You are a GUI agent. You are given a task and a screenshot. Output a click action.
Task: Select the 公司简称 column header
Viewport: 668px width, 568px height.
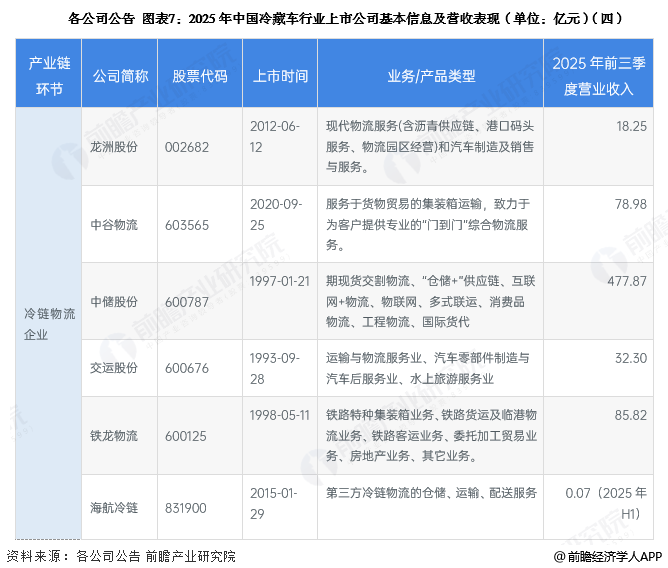[x=121, y=77]
